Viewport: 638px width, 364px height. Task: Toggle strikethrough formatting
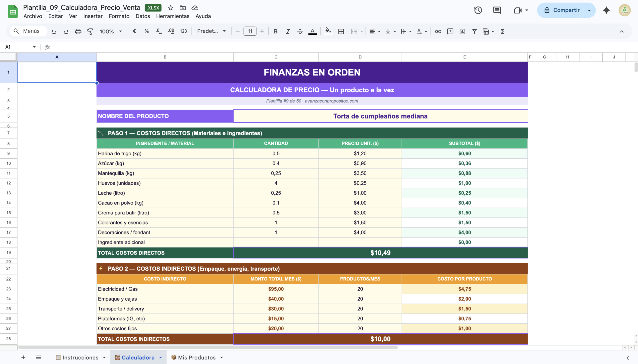300,31
